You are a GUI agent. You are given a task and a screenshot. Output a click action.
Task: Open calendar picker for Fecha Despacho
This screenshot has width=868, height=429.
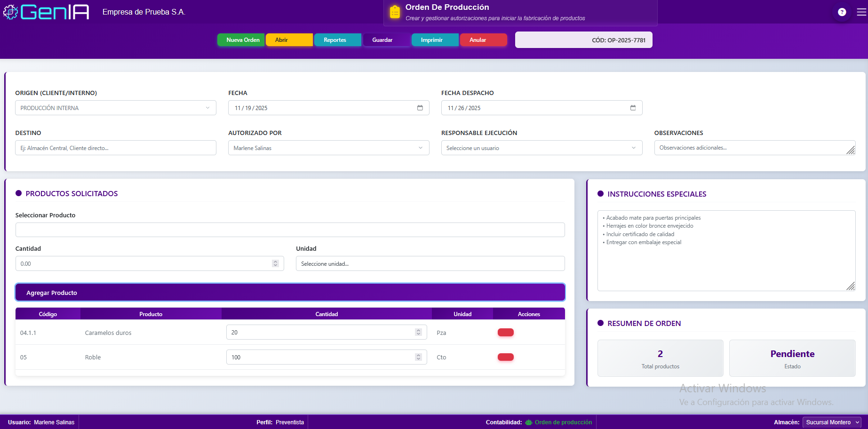633,108
